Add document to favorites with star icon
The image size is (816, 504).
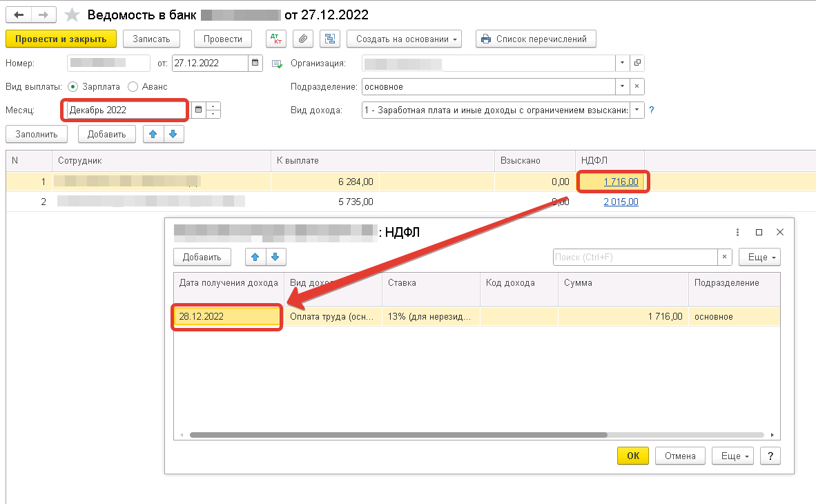(72, 14)
